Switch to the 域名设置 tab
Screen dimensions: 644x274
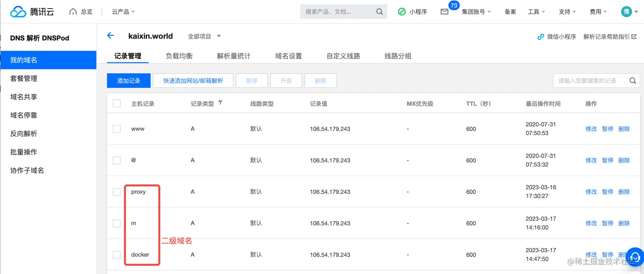click(x=288, y=56)
